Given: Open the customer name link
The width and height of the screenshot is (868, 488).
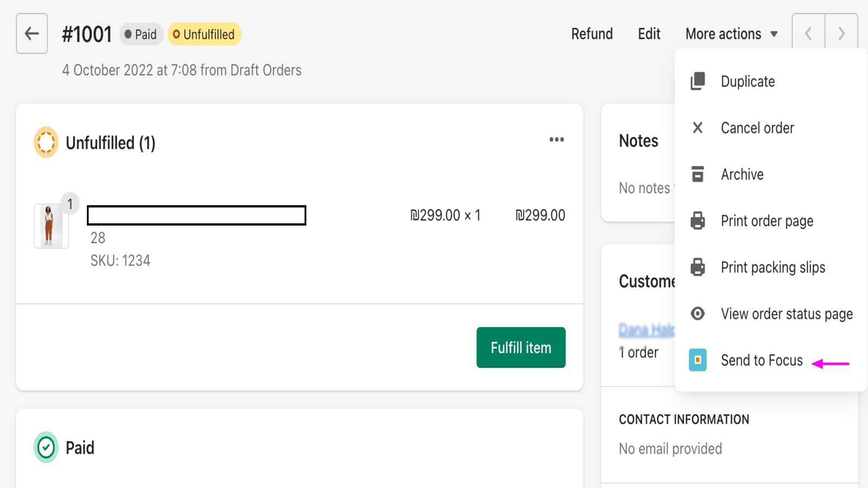Looking at the screenshot, I should (646, 330).
